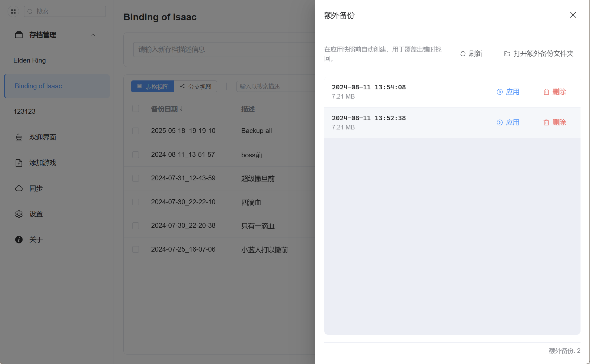The height and width of the screenshot is (364, 590).
Task: Tick the checkbox for the Backup all row
Action: coord(136,131)
